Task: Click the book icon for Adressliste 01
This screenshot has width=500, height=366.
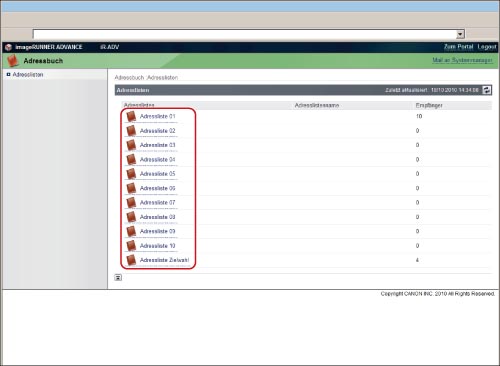Action: coord(131,116)
